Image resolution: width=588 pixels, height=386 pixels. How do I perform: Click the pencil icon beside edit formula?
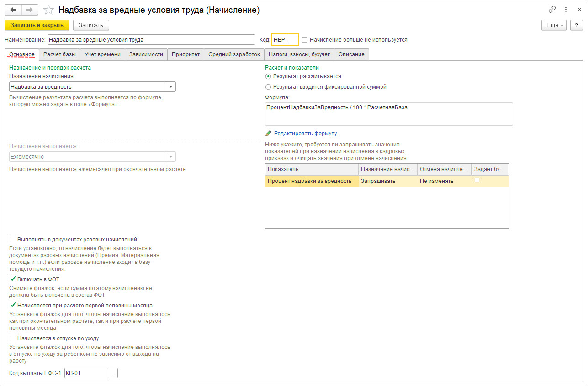[268, 134]
